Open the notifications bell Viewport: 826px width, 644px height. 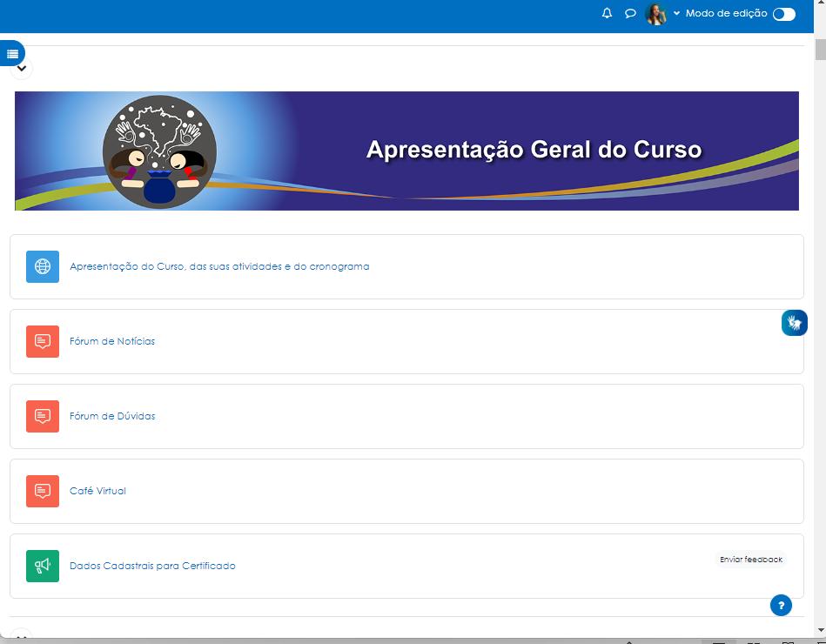point(607,14)
